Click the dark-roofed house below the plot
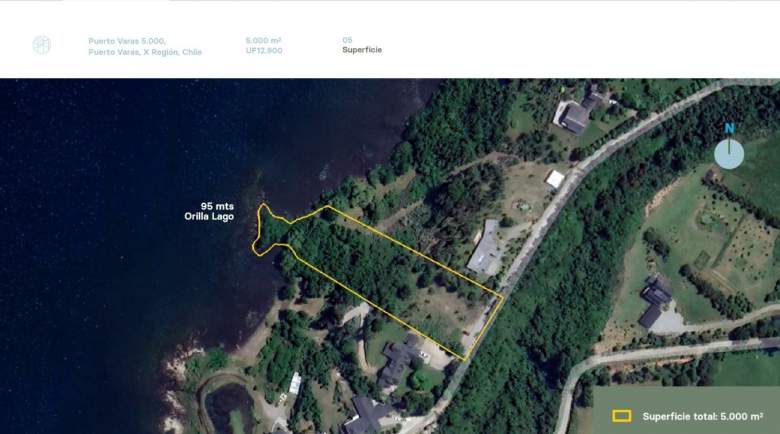Image resolution: width=780 pixels, height=434 pixels. [x=399, y=359]
